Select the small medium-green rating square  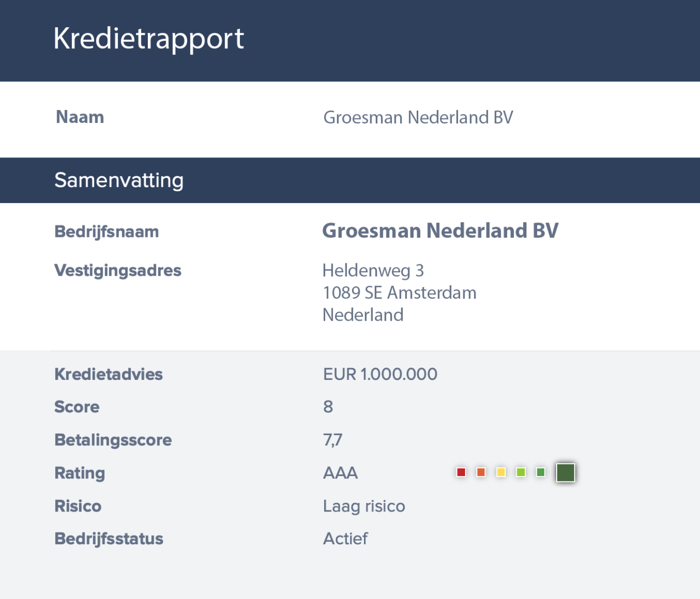point(541,472)
